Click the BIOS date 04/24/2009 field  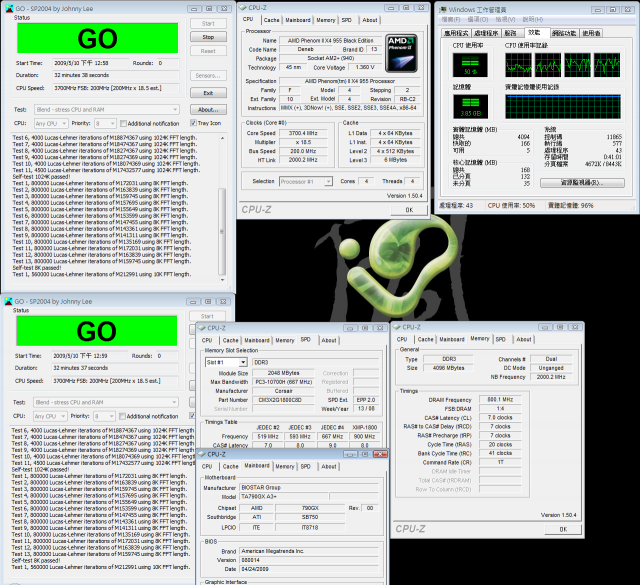[x=309, y=569]
